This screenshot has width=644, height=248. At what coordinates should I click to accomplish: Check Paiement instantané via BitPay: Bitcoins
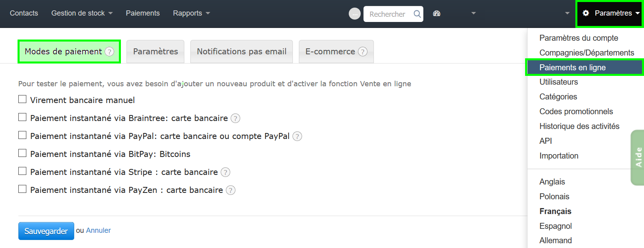(x=22, y=153)
